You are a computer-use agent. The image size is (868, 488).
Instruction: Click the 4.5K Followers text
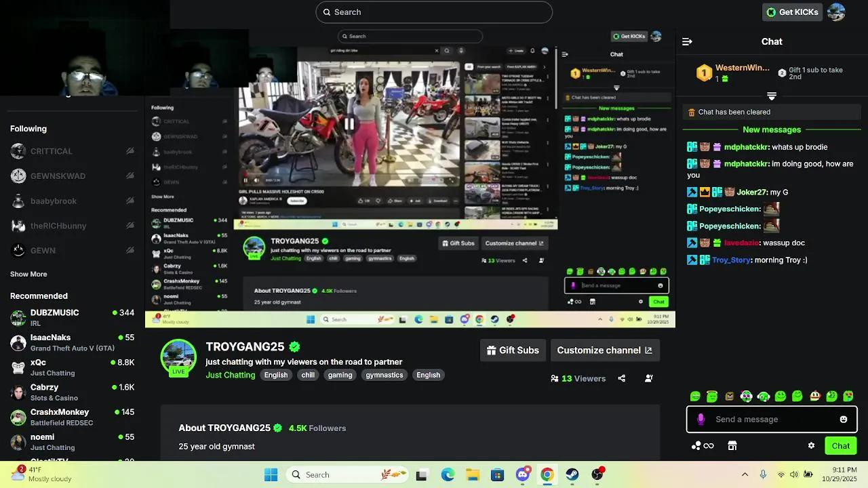[317, 428]
